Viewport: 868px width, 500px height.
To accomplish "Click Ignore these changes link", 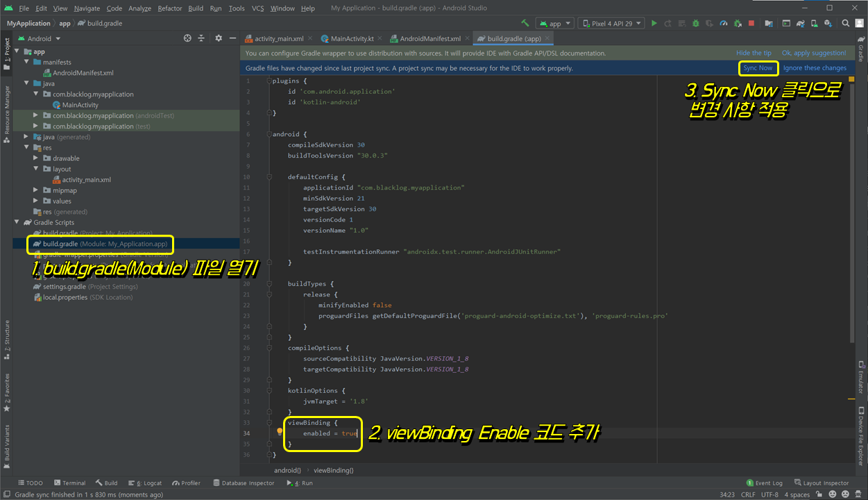I will point(815,68).
